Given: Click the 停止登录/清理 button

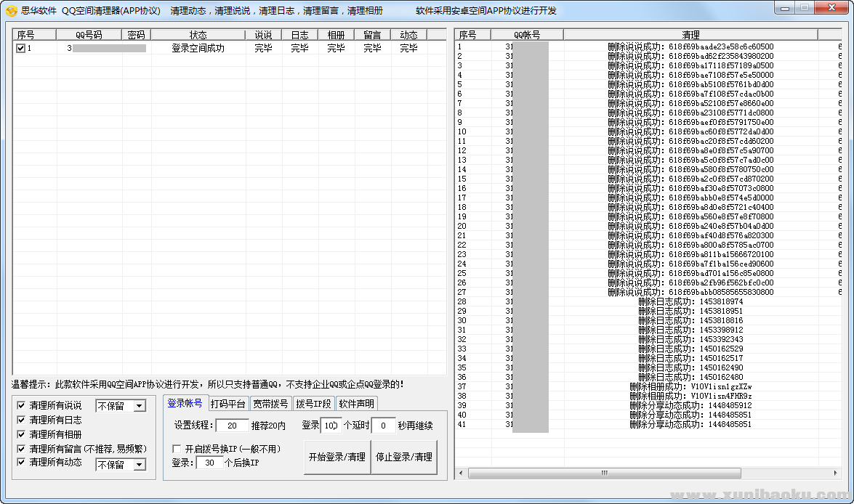Looking at the screenshot, I should click(404, 457).
